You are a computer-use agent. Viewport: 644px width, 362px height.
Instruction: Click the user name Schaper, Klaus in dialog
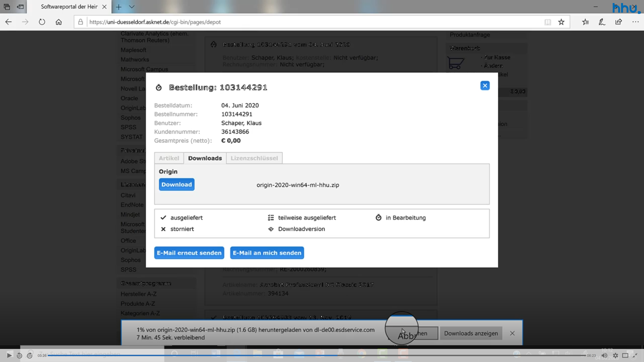[x=241, y=123]
